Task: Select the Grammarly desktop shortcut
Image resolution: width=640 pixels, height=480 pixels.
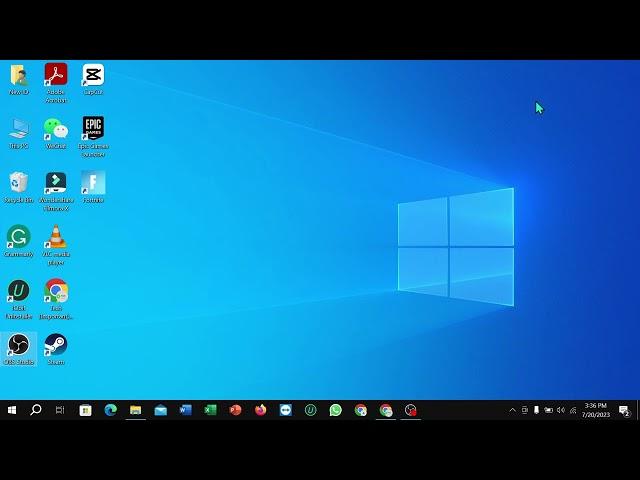Action: [x=19, y=241]
